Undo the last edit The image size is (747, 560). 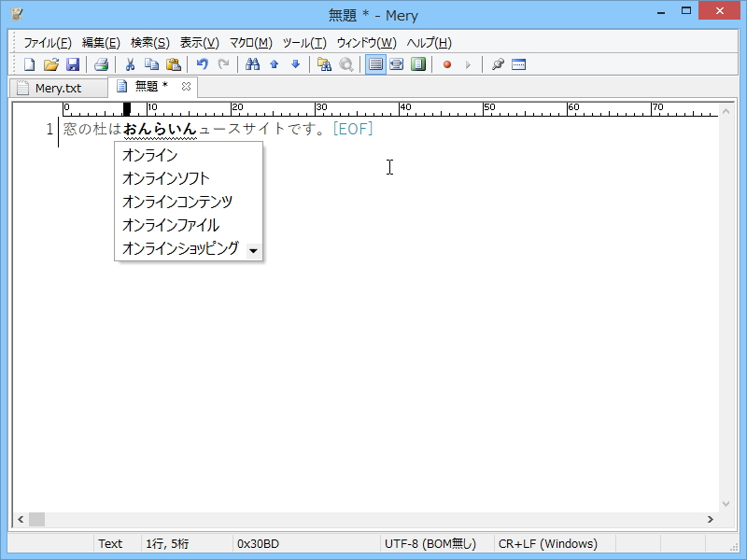click(203, 64)
